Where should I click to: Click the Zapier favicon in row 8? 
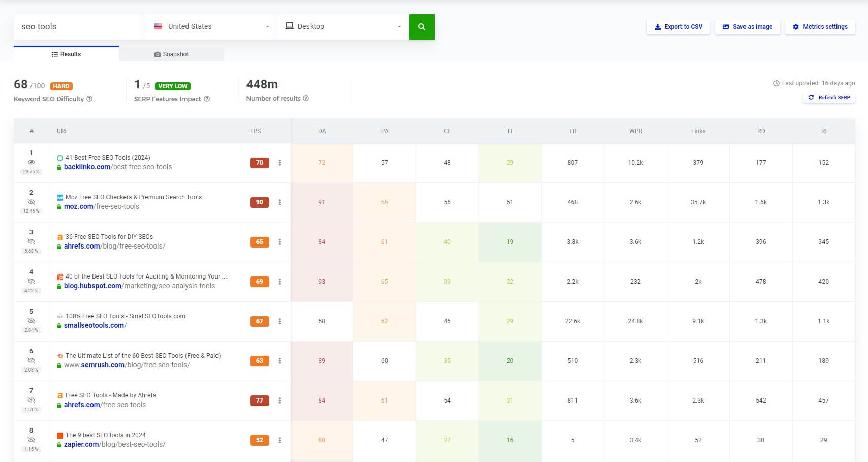pos(60,435)
